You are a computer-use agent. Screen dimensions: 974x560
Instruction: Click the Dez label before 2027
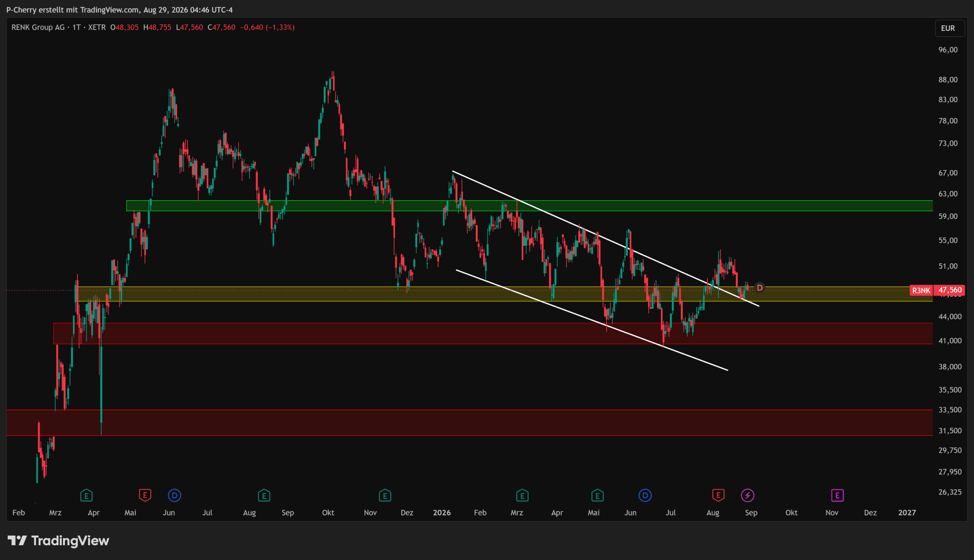[x=870, y=513]
